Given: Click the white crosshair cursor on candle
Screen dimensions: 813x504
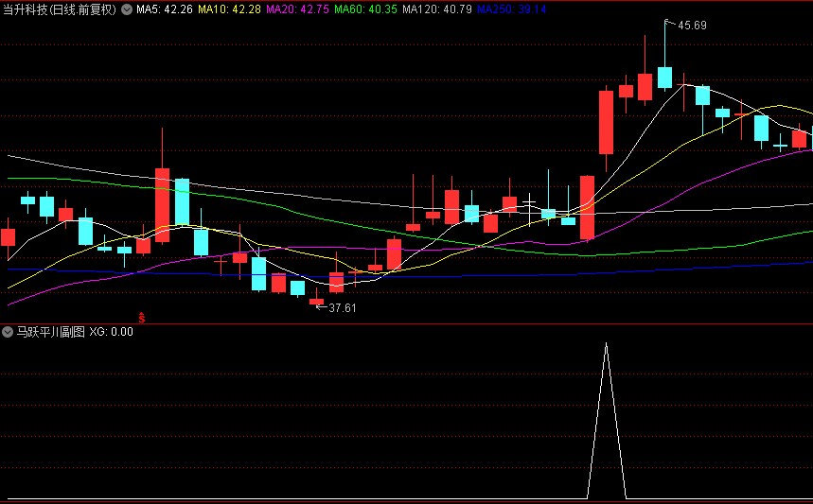Looking at the screenshot, I should [x=529, y=201].
